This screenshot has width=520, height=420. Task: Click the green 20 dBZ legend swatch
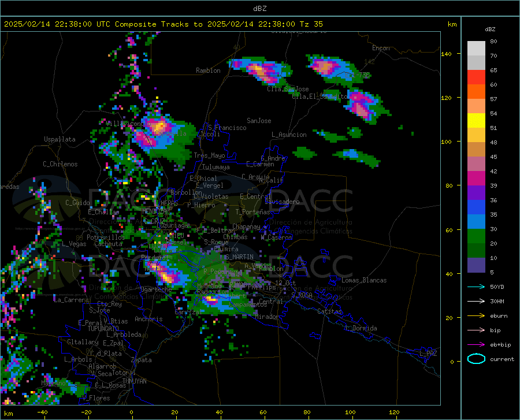click(476, 236)
